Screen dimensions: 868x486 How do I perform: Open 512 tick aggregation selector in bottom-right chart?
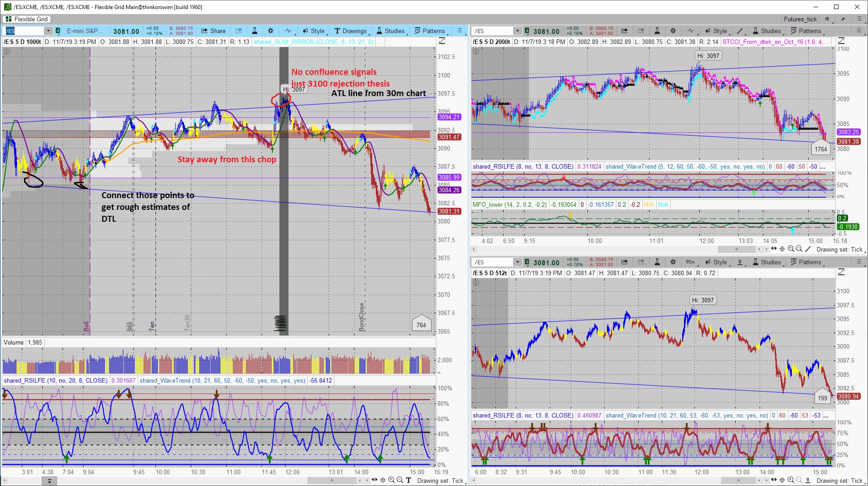pyautogui.click(x=690, y=262)
